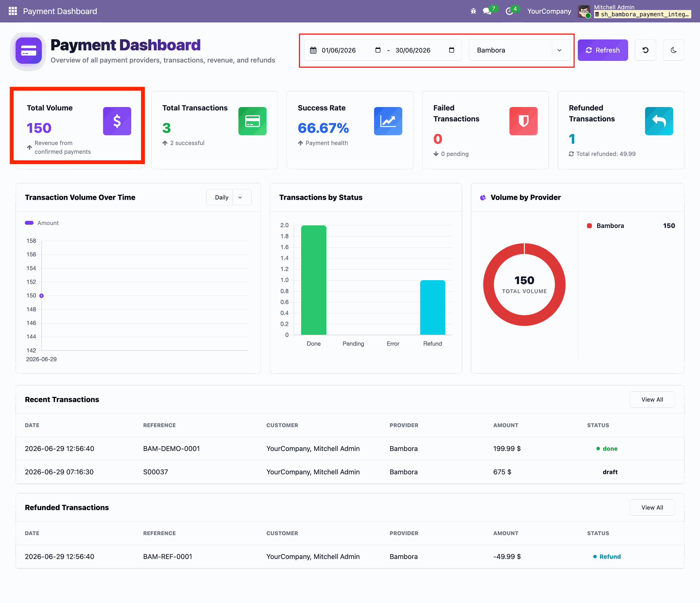Open the YourCompany company switcher
This screenshot has width=700, height=603.
549,11
